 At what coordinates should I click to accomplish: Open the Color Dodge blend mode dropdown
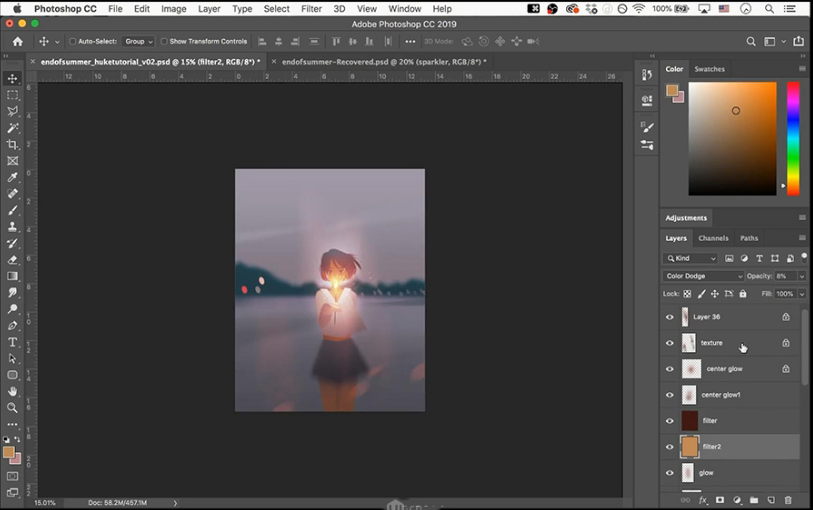[x=704, y=276]
